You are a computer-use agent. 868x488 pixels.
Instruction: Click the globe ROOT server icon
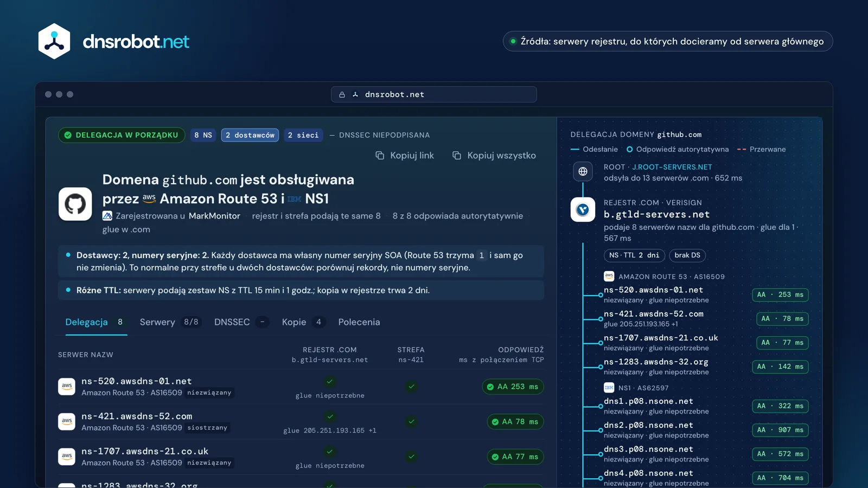[583, 171]
